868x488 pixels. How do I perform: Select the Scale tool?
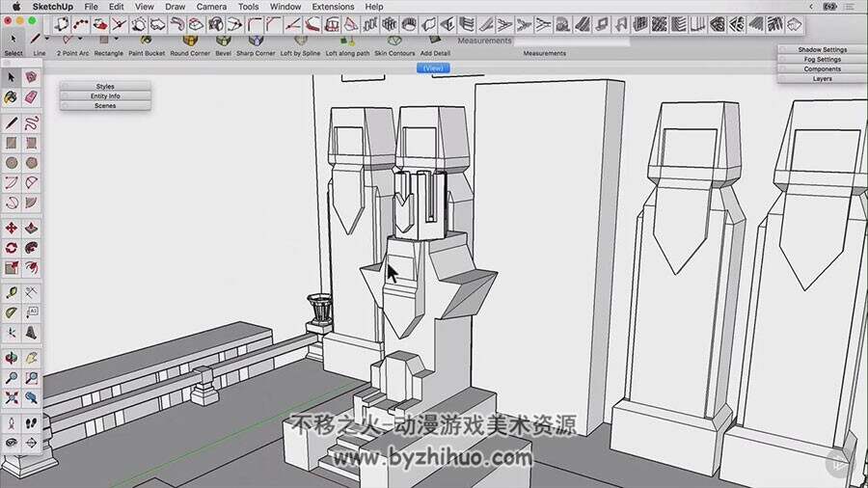click(x=12, y=268)
